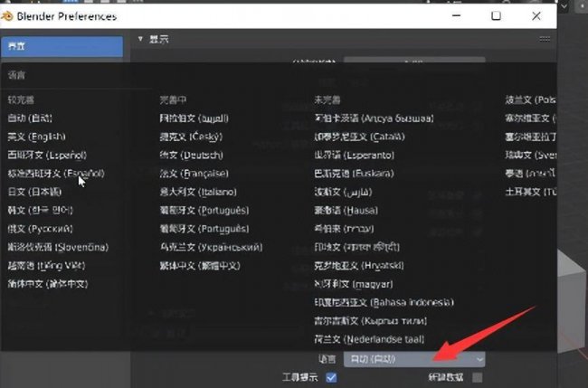
Task: Choose 越南语 (tiếng Việt) language
Action: pyautogui.click(x=46, y=265)
